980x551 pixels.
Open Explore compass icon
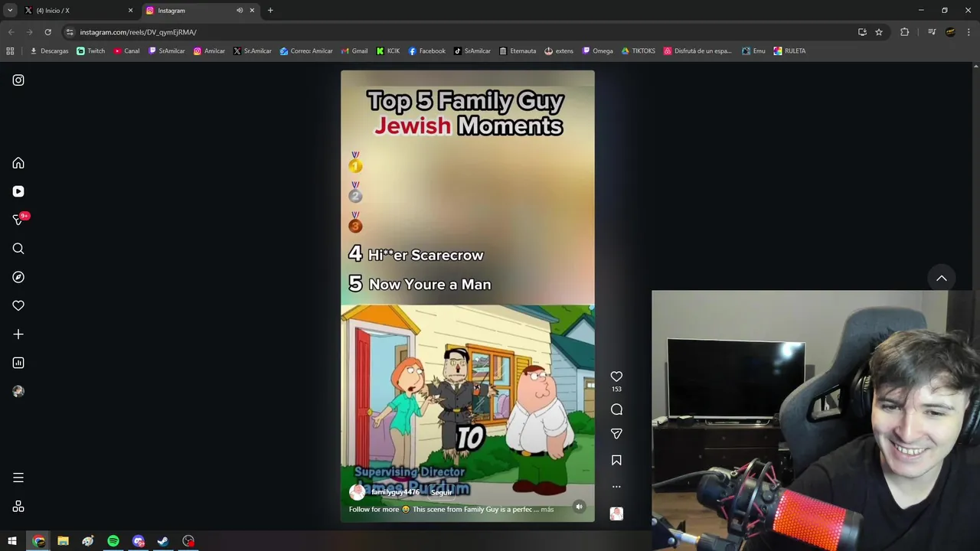pos(18,277)
